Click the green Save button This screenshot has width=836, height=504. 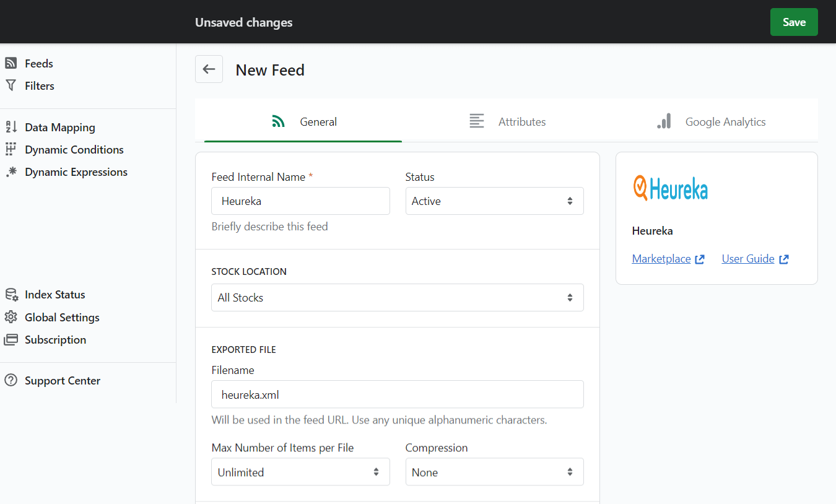tap(794, 22)
